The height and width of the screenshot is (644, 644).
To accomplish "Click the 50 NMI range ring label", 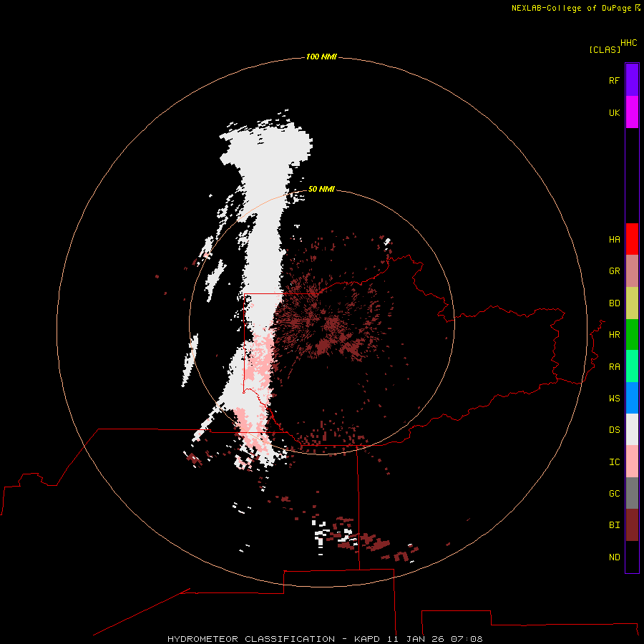I will click(321, 189).
